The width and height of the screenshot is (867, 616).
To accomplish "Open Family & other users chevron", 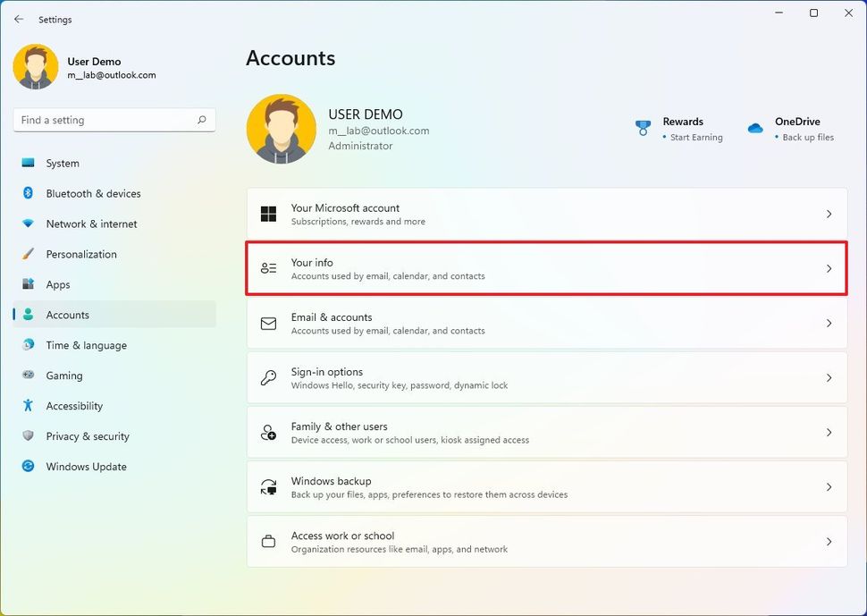I will (x=829, y=433).
